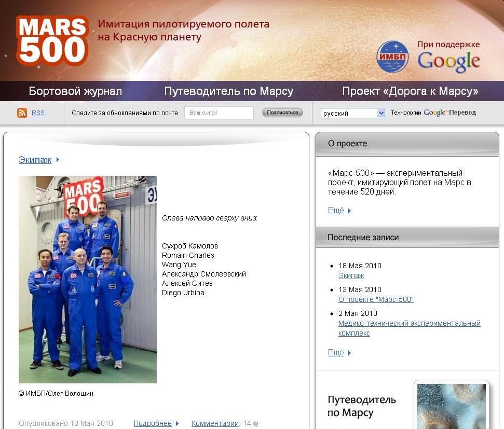Viewport: 504px width, 429px height.
Task: Click Слева направо сверху вниз caption
Action: [210, 218]
